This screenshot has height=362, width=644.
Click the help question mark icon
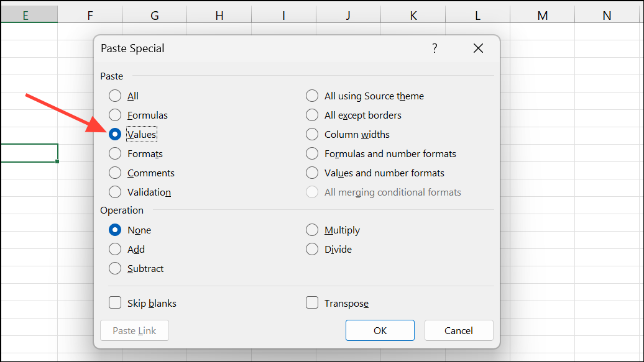tap(435, 48)
